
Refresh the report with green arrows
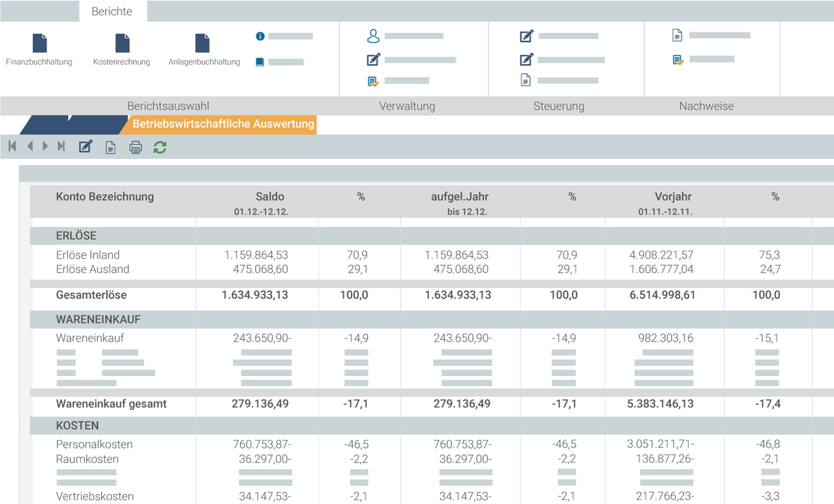(160, 148)
